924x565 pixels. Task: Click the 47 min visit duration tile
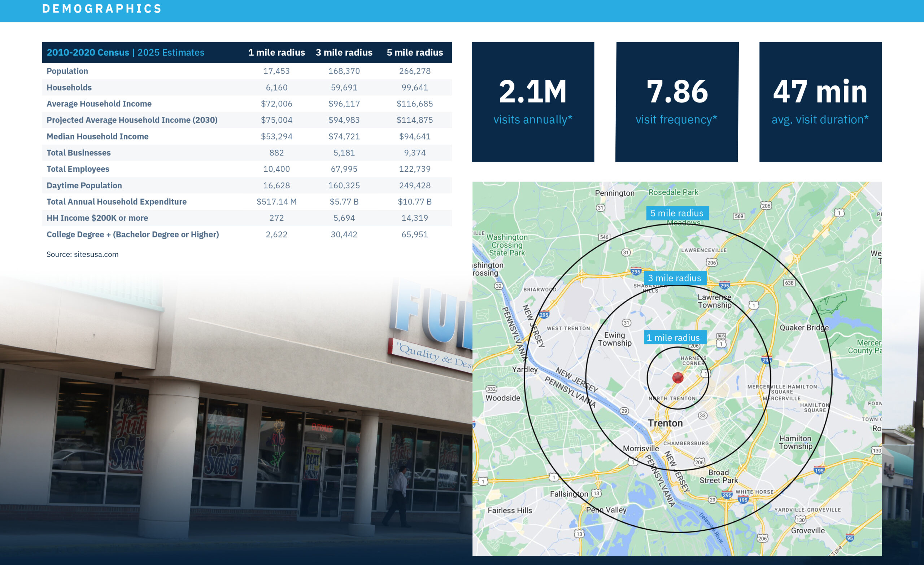(x=820, y=102)
